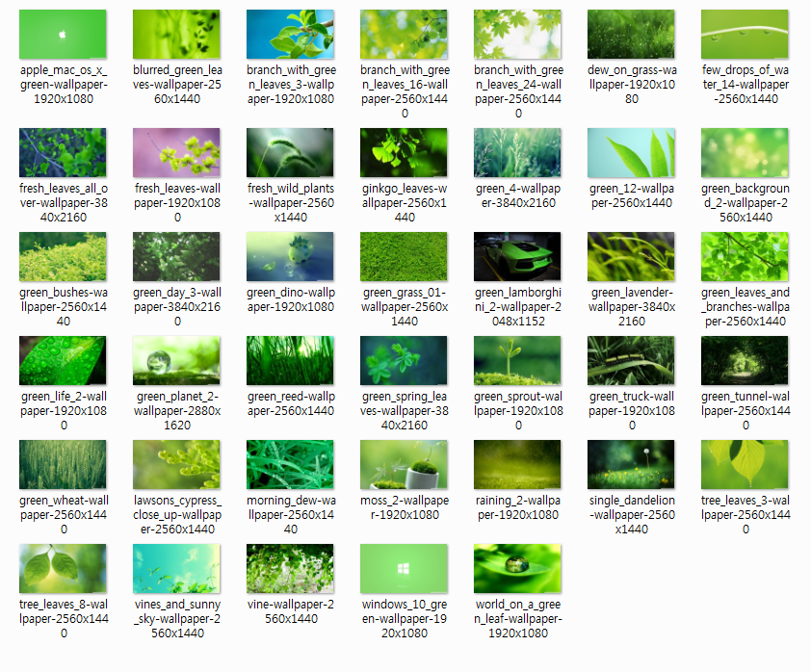
Task: Click the branch_with_green_leaves_16 thumbnail
Action: click(404, 34)
